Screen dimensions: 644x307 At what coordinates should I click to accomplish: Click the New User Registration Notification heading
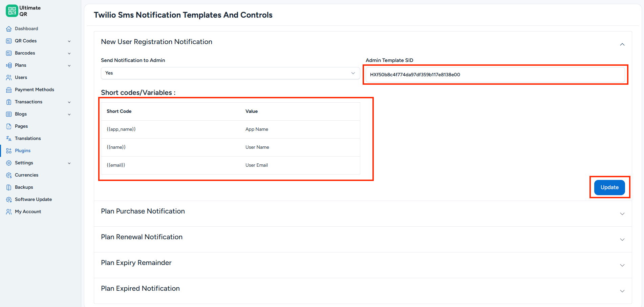coord(156,42)
